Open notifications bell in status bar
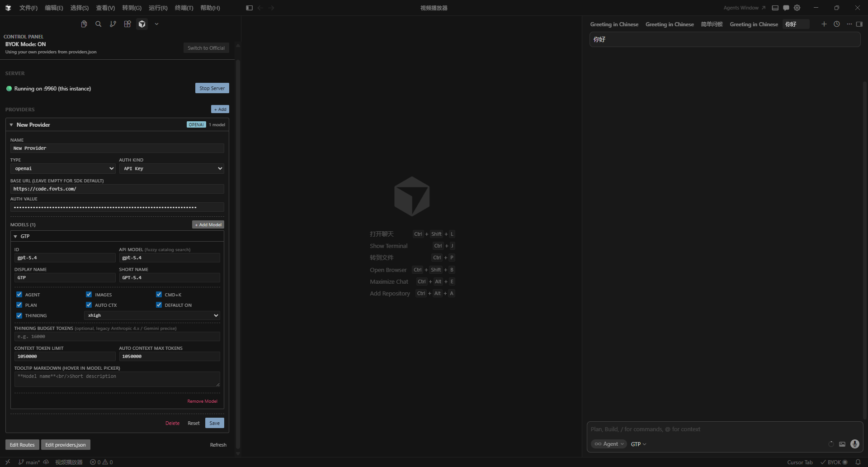 pyautogui.click(x=858, y=462)
